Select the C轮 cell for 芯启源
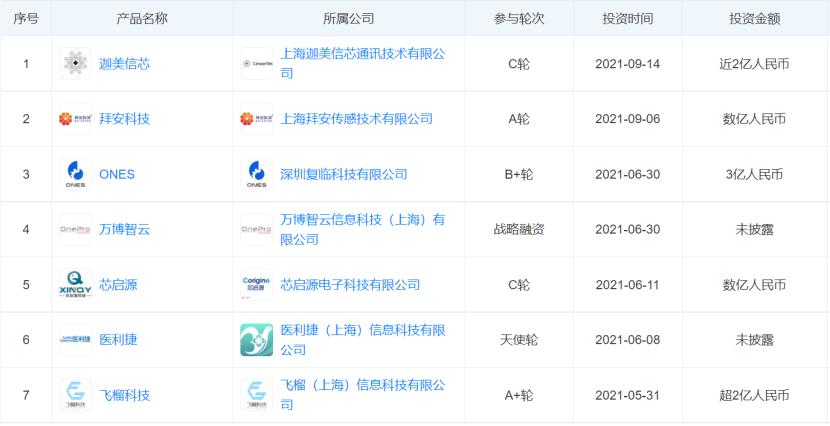Screen dimensions: 830x426 (x=519, y=285)
